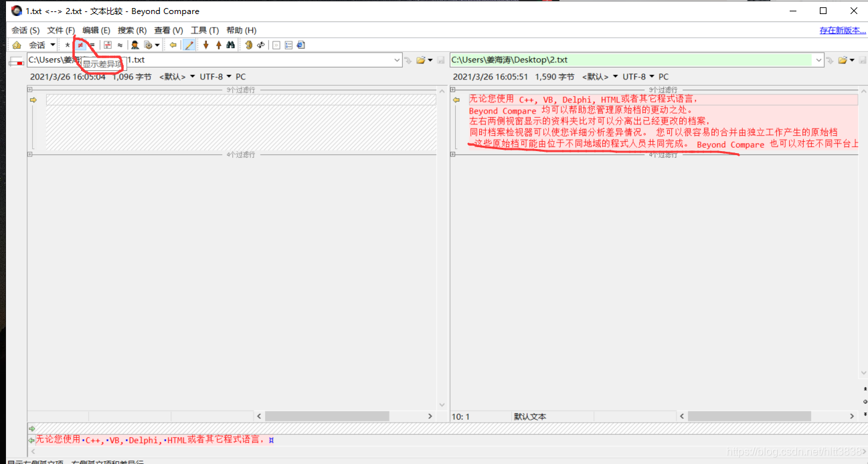Click the right pane save disk icon
The image size is (868, 464).
click(862, 60)
